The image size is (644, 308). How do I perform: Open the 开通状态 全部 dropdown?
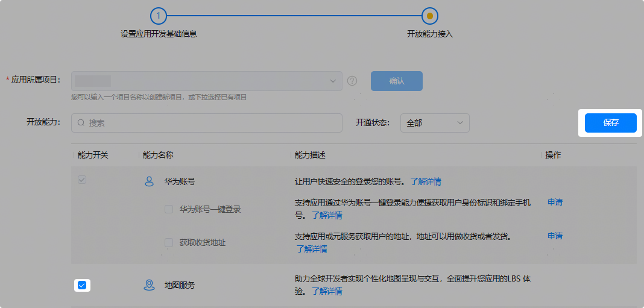[435, 123]
